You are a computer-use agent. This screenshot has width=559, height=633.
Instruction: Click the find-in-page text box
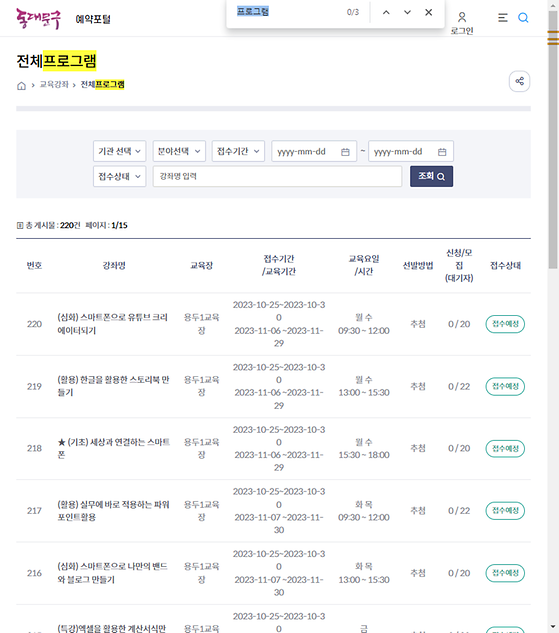click(x=289, y=12)
